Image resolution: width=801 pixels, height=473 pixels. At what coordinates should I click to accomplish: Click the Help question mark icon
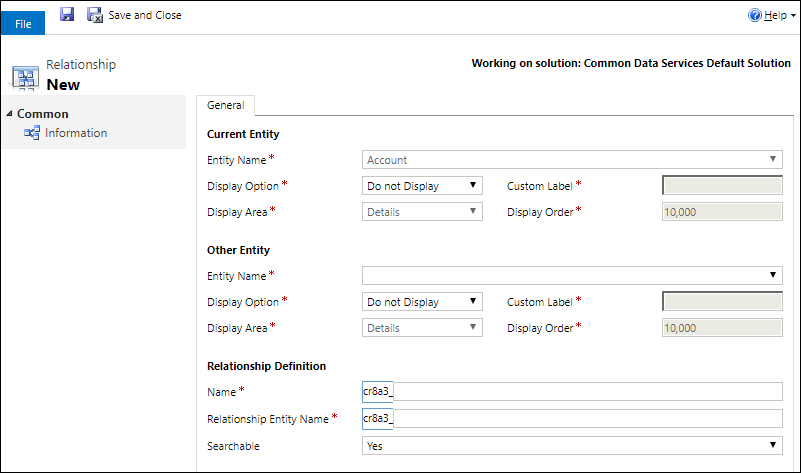[x=755, y=16]
